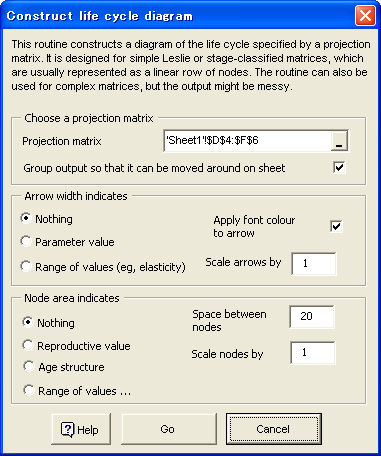
Task: Open Help for this routine
Action: pyautogui.click(x=81, y=429)
